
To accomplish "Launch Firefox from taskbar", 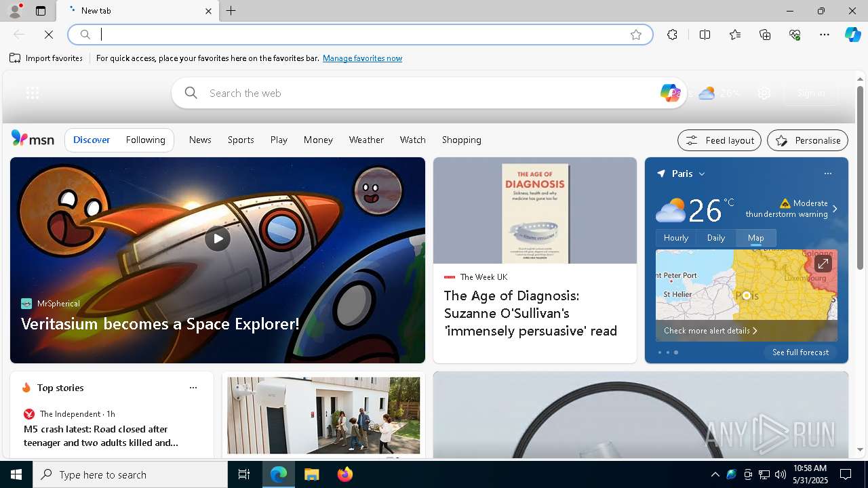I will 344,474.
